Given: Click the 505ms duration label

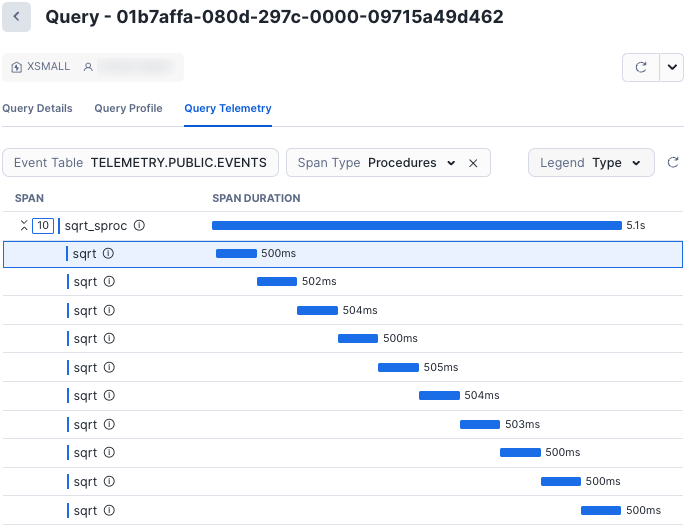Looking at the screenshot, I should click(441, 367).
